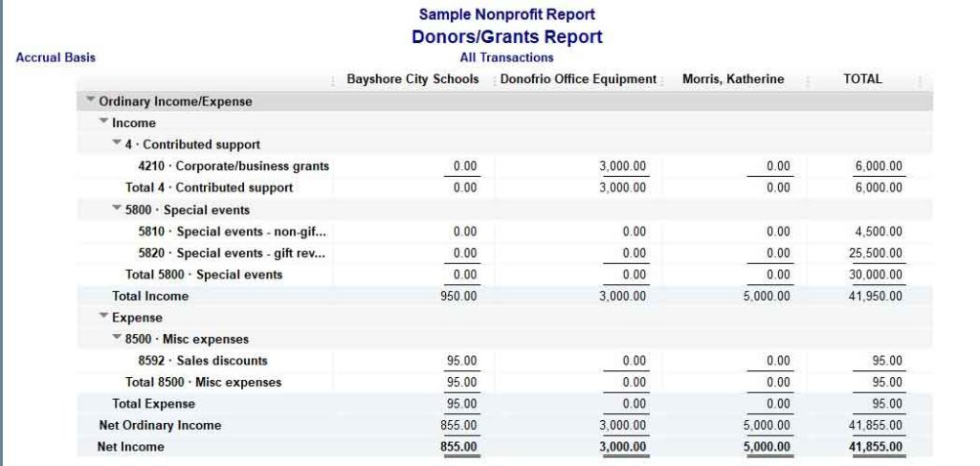
Task: Click the 25,500.00 special events gift revenue total
Action: 878,254
